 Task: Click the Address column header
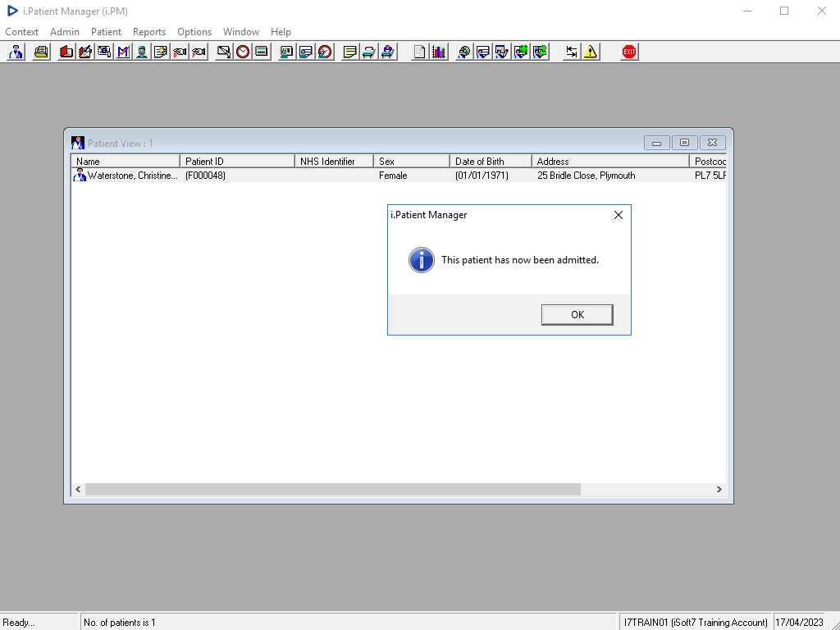[x=610, y=162]
